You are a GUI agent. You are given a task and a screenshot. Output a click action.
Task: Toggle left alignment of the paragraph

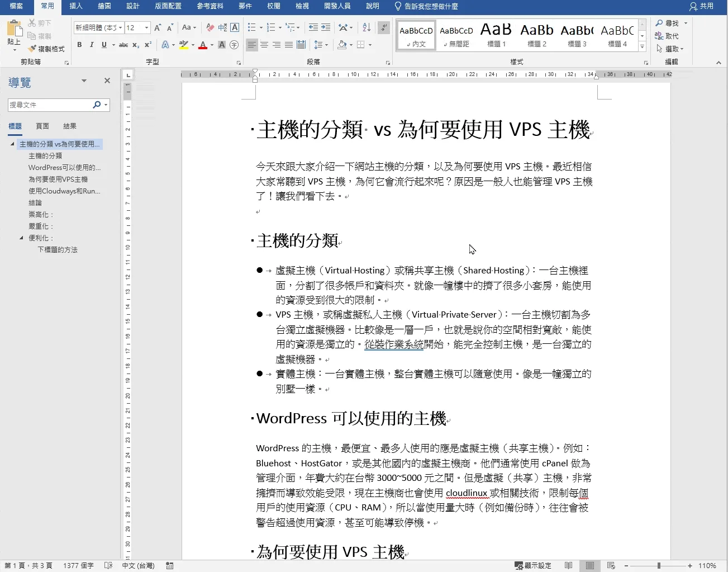point(252,45)
